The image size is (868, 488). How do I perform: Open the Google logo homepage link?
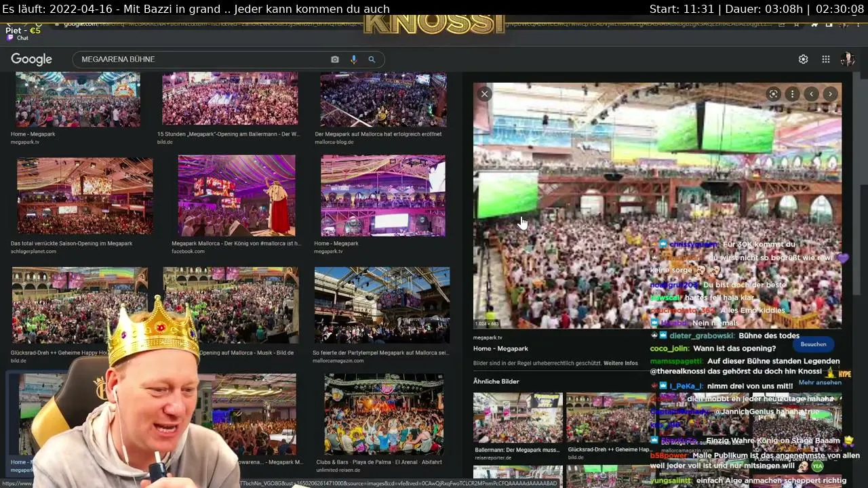[x=31, y=60]
